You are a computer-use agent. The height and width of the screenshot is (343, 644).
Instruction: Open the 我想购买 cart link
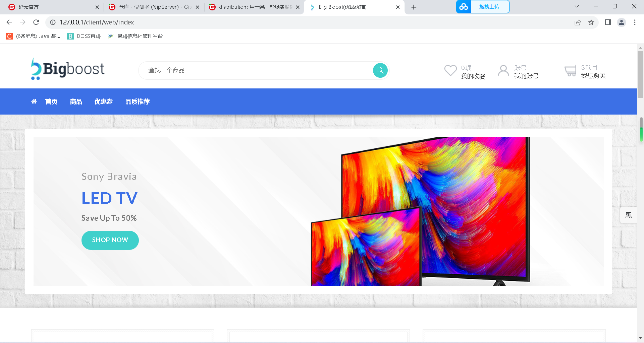pos(593,76)
